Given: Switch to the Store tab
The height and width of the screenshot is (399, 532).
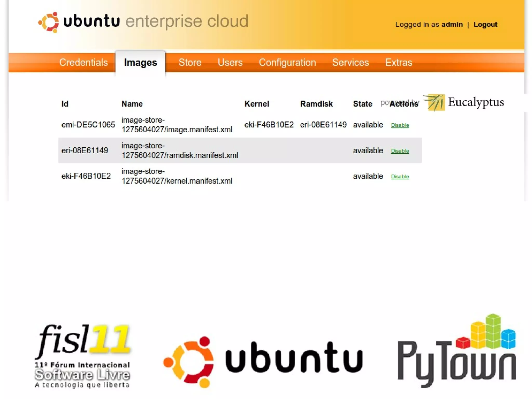Looking at the screenshot, I should click(x=190, y=62).
